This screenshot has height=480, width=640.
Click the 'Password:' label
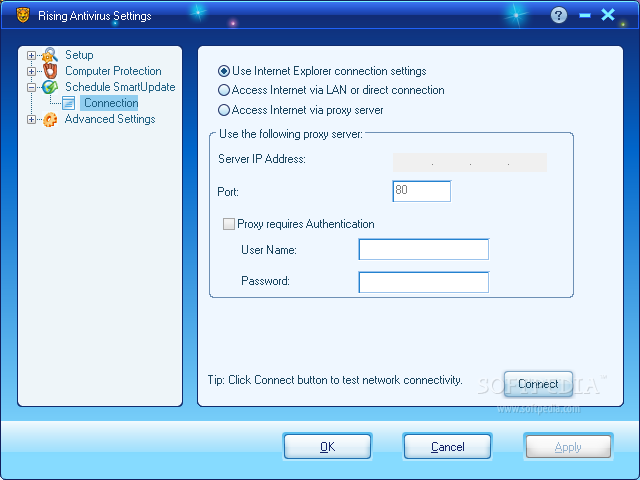[x=265, y=281]
